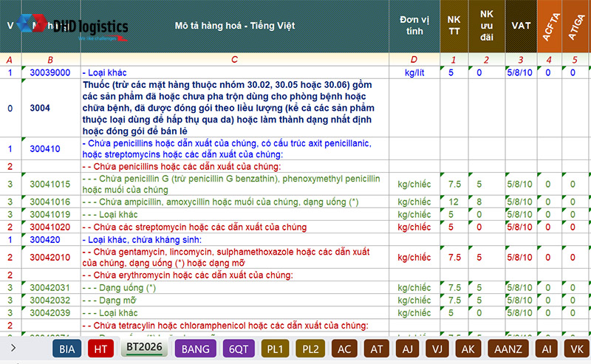591x364 pixels.
Task: Click the 'NK TT' column header
Action: [x=454, y=26]
